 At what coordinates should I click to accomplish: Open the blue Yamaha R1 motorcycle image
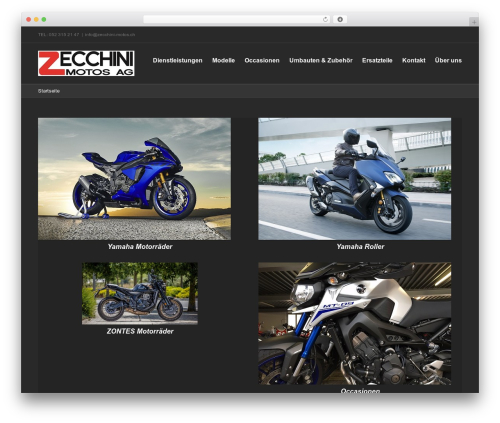click(x=134, y=179)
